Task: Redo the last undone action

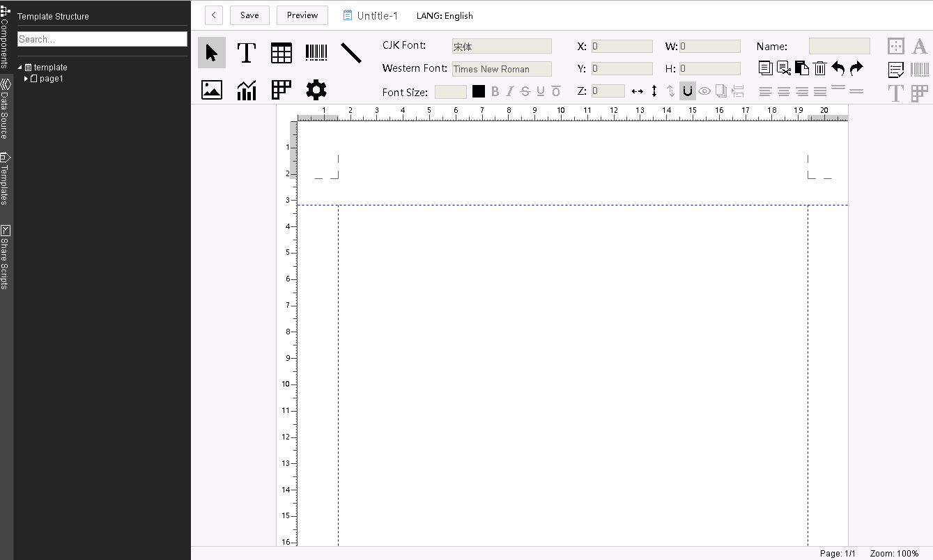Action: 856,68
